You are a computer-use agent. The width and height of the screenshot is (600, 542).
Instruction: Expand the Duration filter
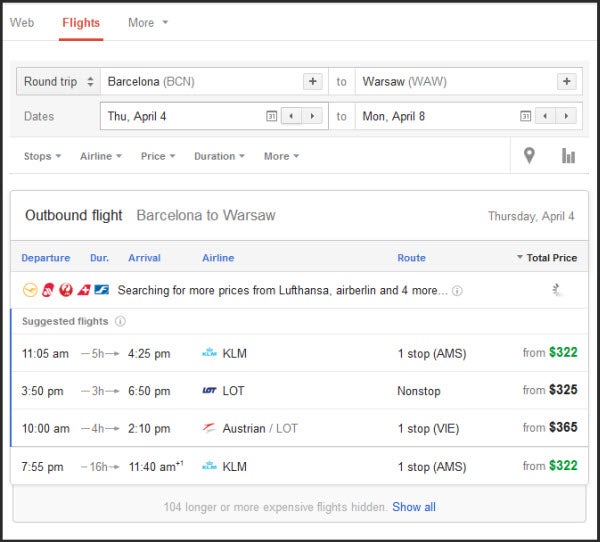point(219,156)
